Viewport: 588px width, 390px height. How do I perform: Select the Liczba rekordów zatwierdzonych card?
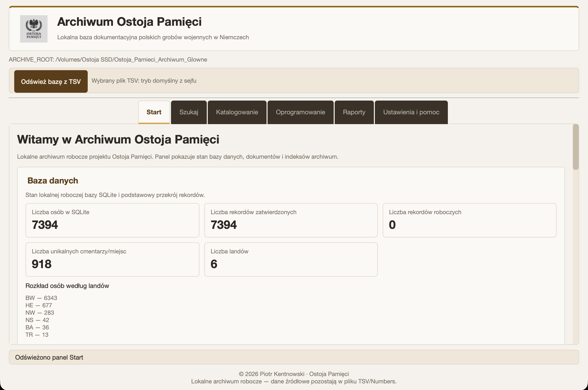coord(291,220)
